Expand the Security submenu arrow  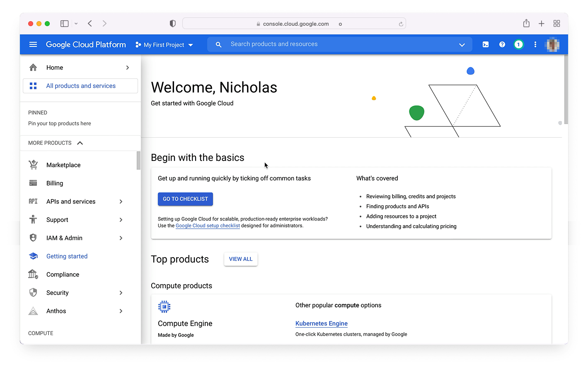121,292
